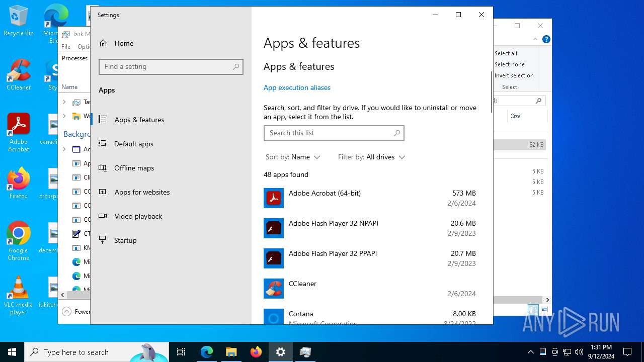Click the volume tray icon
The image size is (644, 362).
(579, 352)
